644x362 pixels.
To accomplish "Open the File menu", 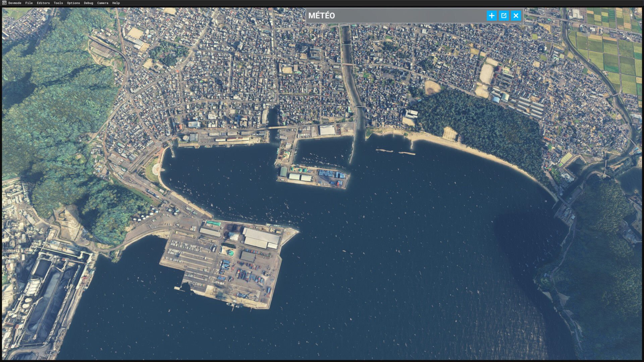I will click(29, 3).
